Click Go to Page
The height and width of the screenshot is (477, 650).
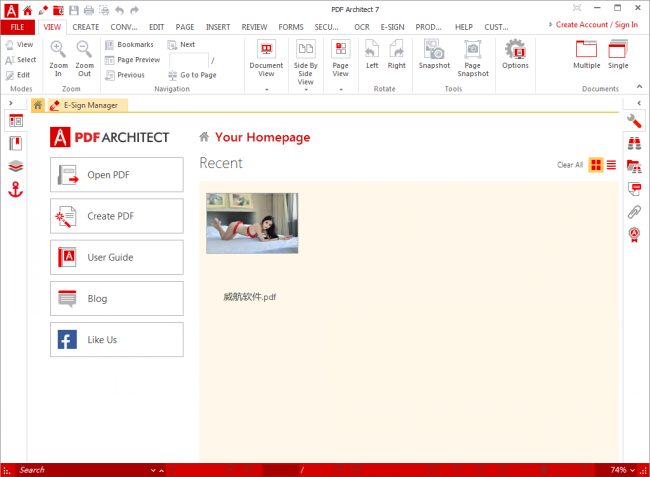tap(192, 75)
